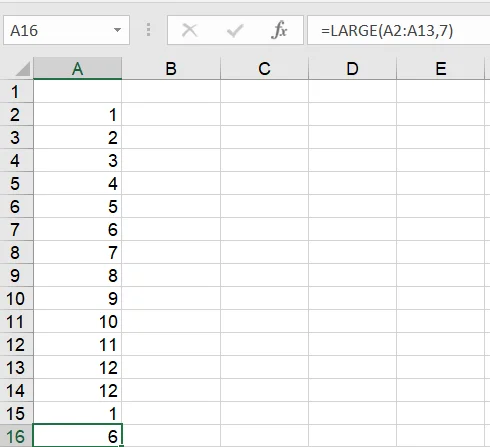Click the Cancel (X) formula icon

[x=190, y=30]
